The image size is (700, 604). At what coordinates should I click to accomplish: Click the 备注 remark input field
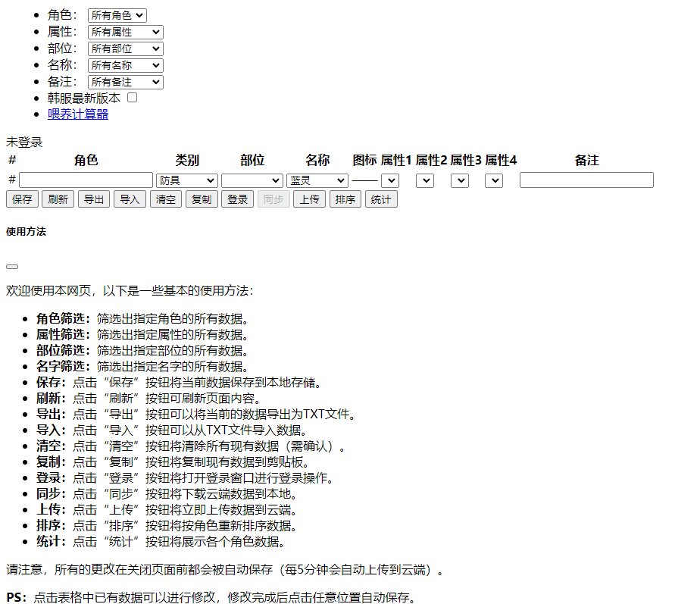pyautogui.click(x=586, y=180)
